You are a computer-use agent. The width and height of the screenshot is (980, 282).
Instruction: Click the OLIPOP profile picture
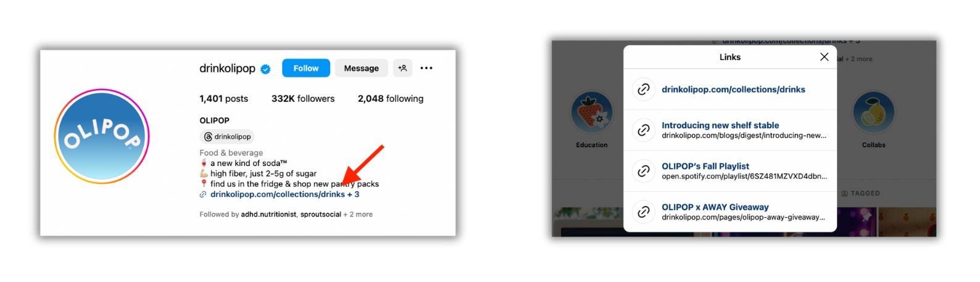coord(102,136)
